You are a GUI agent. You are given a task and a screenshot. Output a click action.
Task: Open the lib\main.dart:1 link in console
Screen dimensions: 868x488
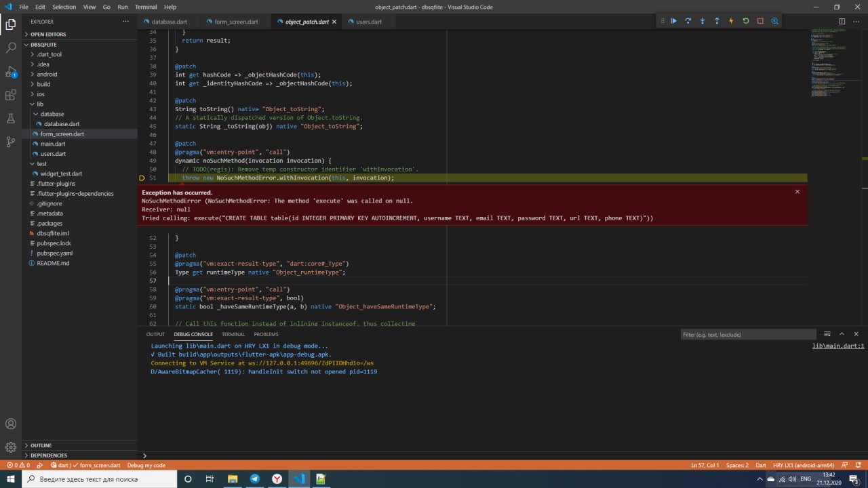pyautogui.click(x=838, y=346)
